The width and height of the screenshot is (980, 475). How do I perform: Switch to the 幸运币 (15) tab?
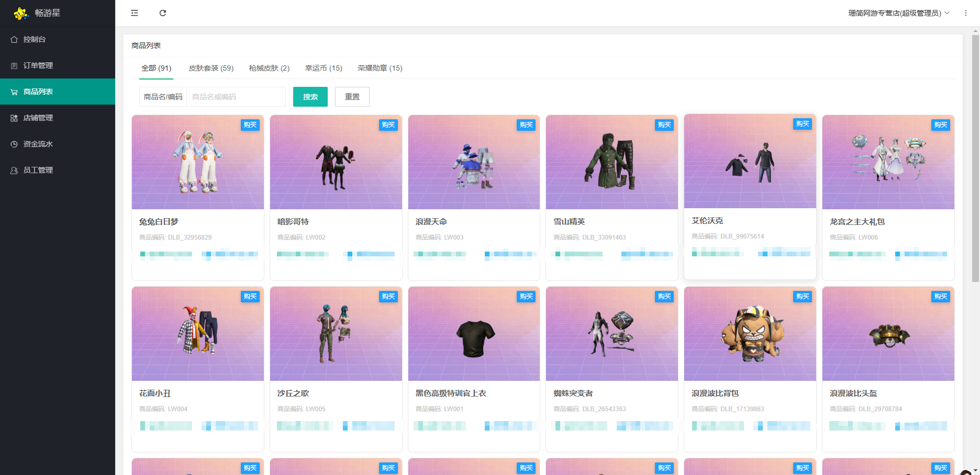click(324, 68)
